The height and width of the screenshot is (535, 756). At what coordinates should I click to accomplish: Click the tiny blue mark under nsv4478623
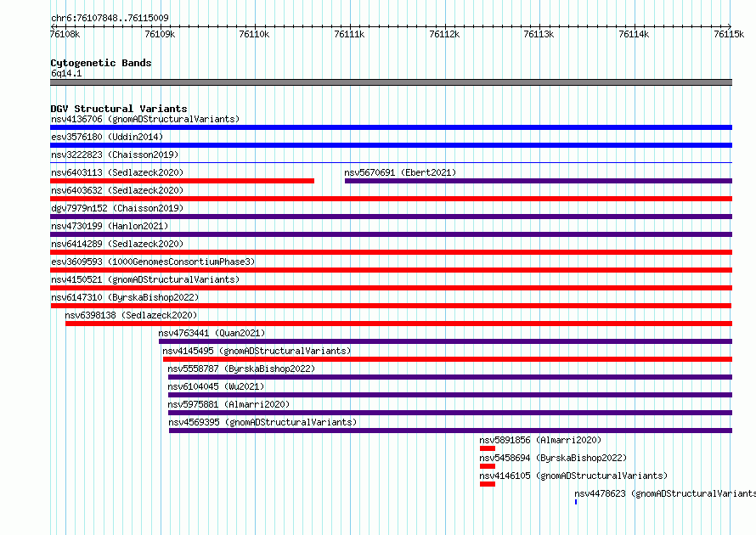click(576, 502)
